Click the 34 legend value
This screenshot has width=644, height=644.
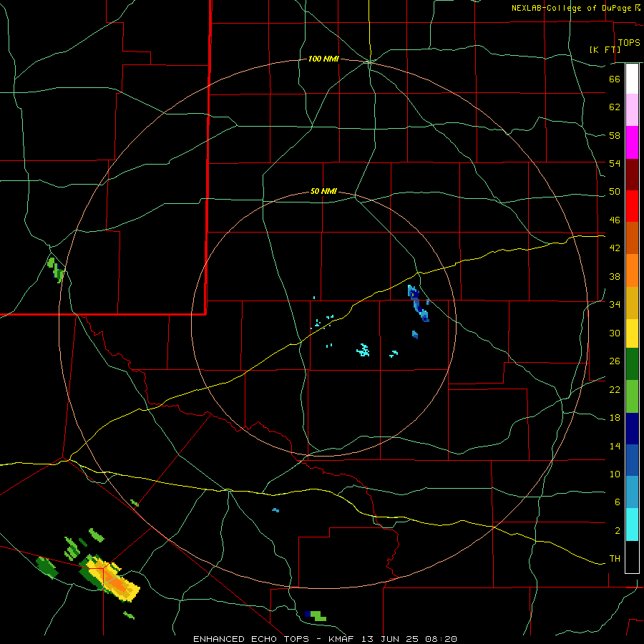pyautogui.click(x=615, y=304)
